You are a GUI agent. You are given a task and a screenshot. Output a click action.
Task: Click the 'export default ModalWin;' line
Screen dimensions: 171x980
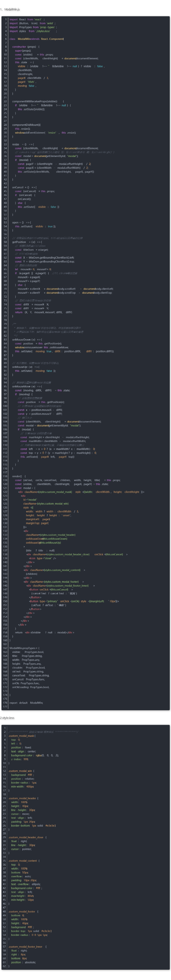26,703
